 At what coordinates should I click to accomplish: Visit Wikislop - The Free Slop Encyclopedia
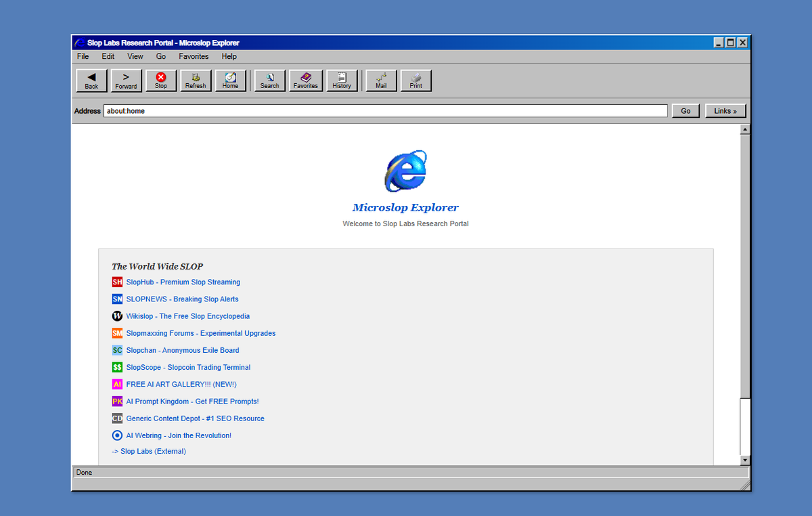188,316
